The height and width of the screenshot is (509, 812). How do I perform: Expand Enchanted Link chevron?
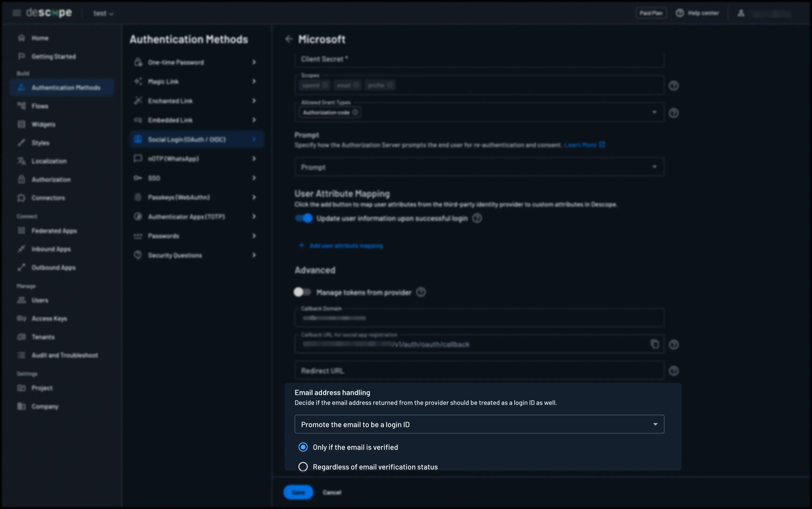[x=254, y=101]
